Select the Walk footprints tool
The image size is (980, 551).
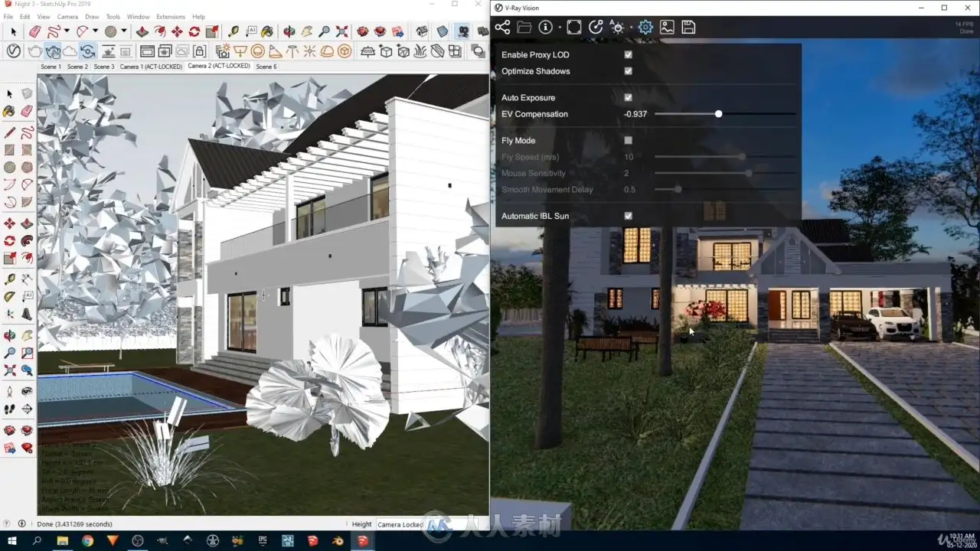click(x=10, y=409)
